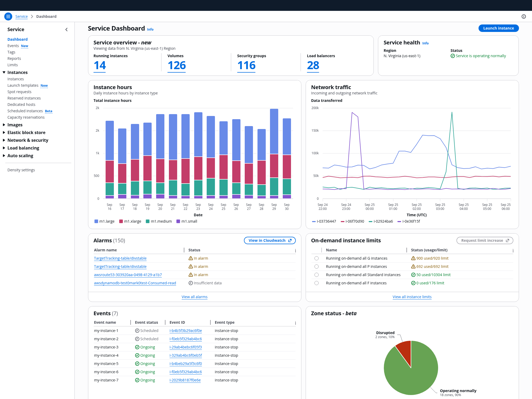Click the In alarm warning icon for awsroute53 alarm
This screenshot has height=399, width=532.
190,275
